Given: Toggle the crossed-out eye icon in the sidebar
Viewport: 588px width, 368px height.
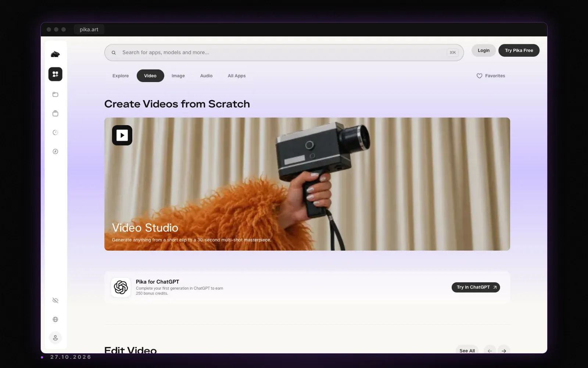Looking at the screenshot, I should tap(55, 300).
